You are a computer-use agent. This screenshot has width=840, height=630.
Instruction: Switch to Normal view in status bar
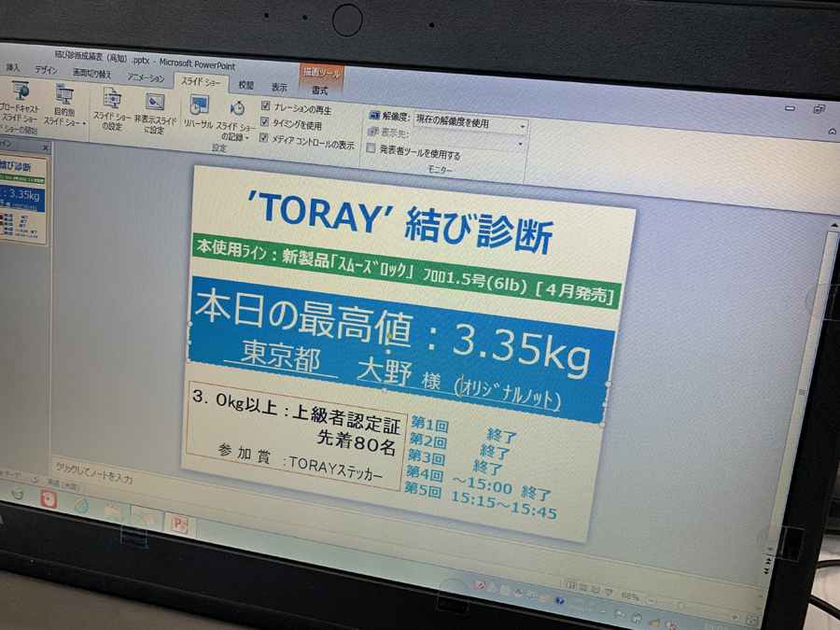[x=570, y=585]
